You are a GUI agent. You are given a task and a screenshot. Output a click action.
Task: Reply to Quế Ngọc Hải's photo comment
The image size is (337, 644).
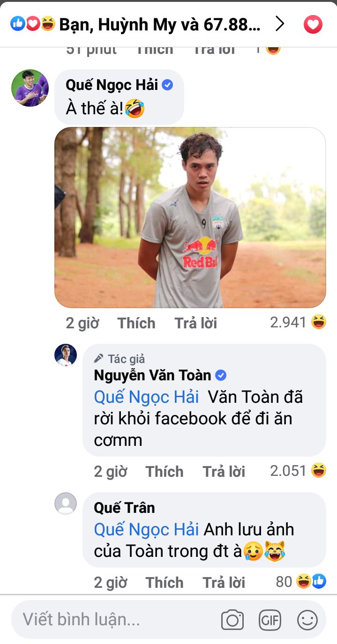click(196, 323)
